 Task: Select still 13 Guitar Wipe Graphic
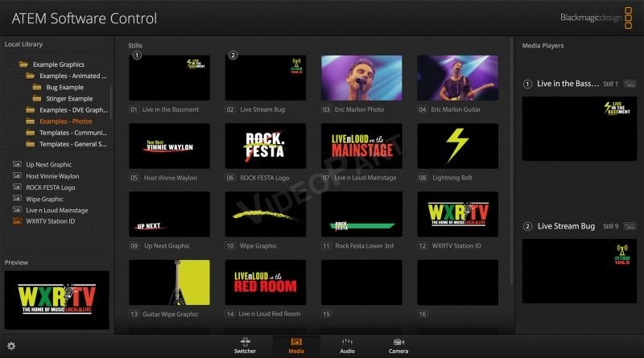pos(169,282)
